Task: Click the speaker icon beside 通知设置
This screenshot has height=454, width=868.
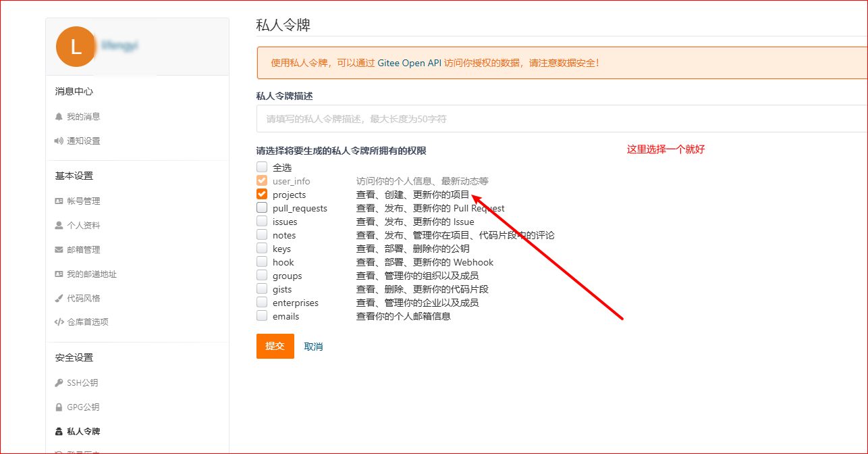Action: point(59,141)
